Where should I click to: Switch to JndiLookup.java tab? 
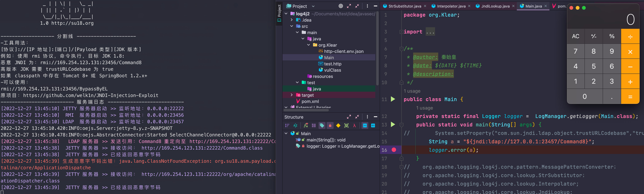(495, 6)
